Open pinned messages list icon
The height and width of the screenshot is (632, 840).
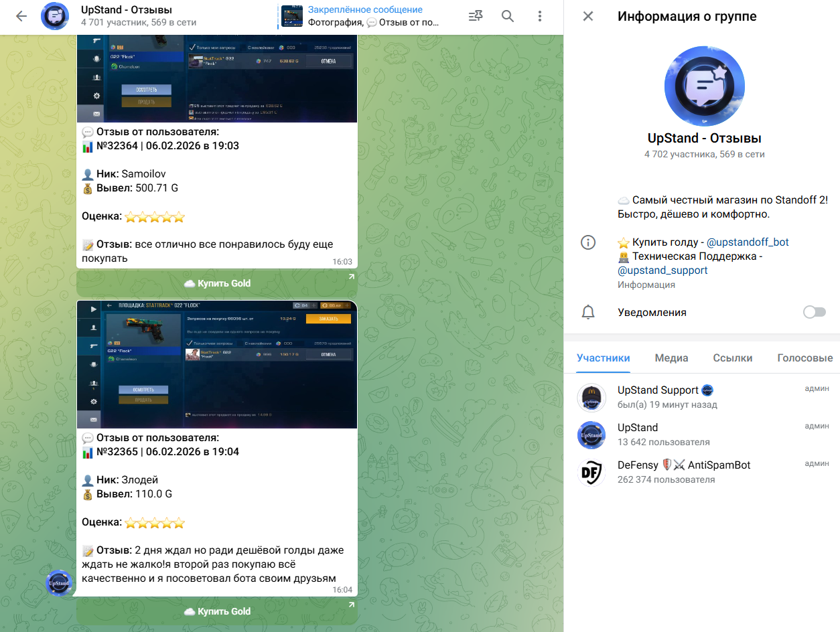476,17
